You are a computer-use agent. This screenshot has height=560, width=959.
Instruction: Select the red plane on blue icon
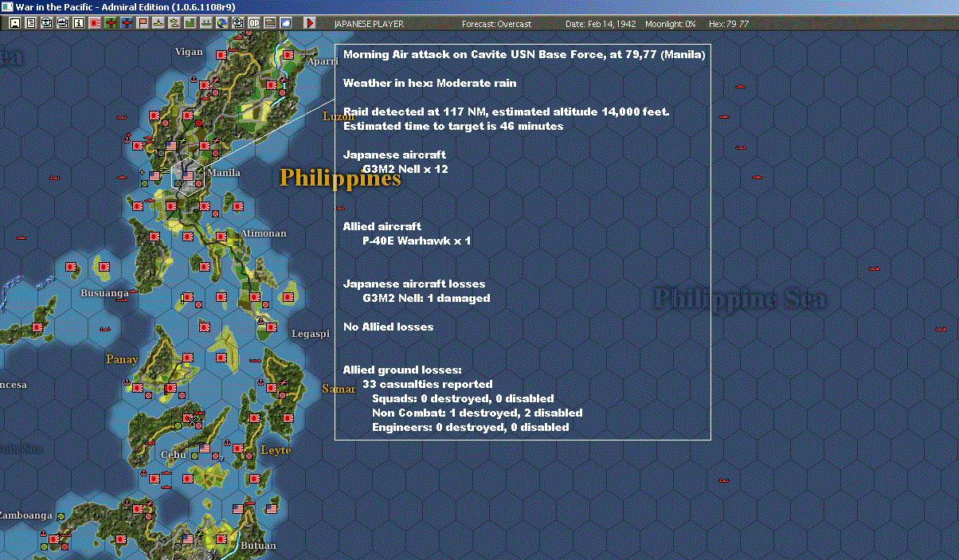(126, 23)
